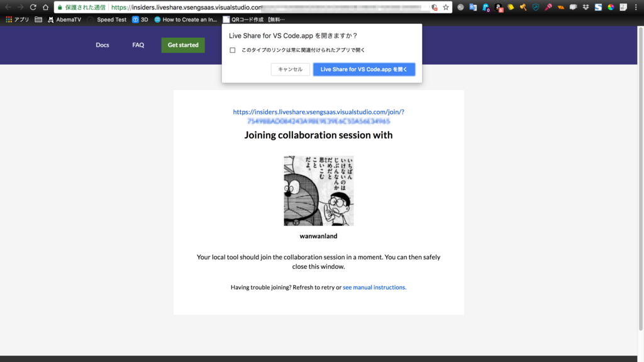Open the blue S extension icon

599,7
